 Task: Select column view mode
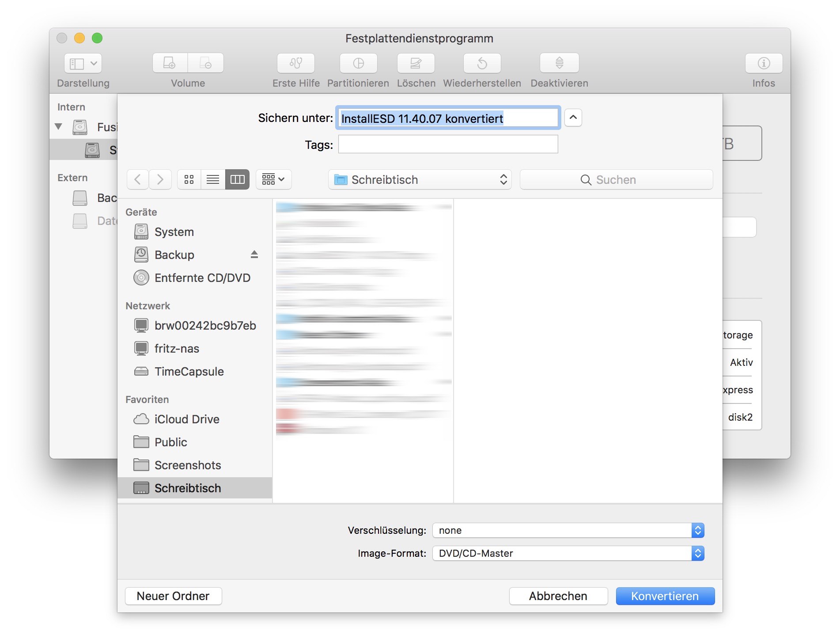coord(237,179)
